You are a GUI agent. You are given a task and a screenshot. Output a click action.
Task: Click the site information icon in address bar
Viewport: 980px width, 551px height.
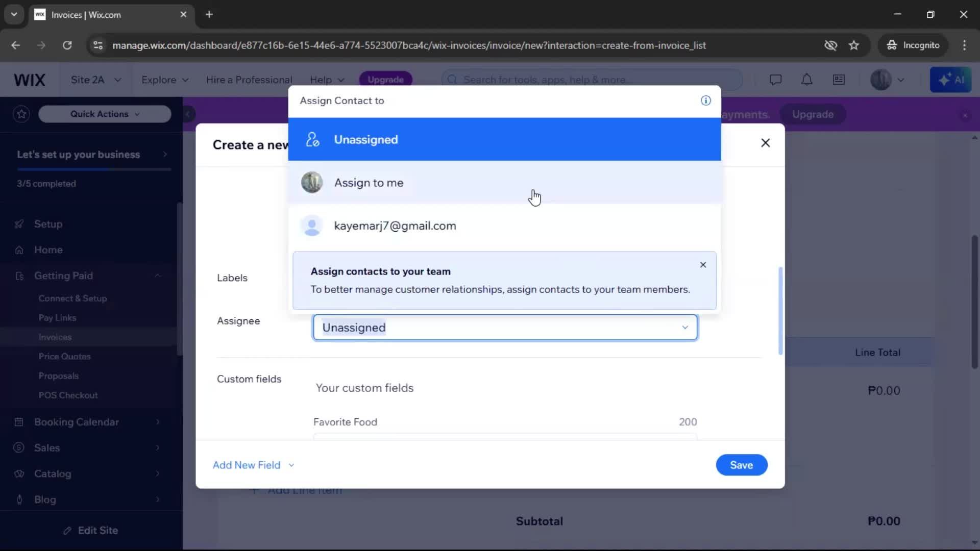pyautogui.click(x=97, y=45)
